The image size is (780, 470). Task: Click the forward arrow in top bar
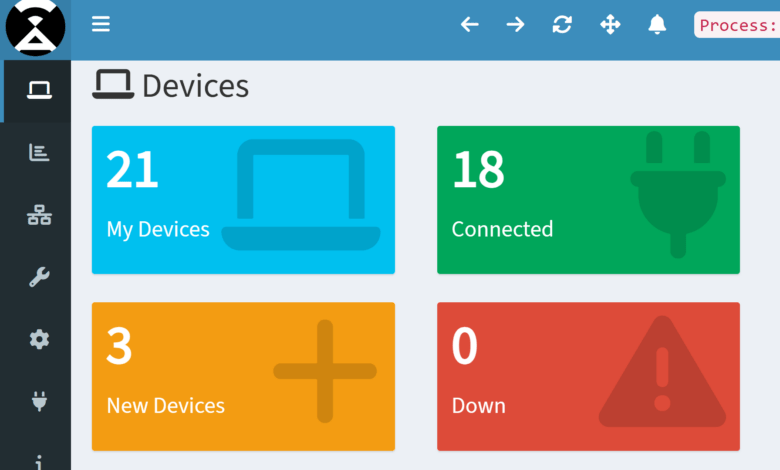[x=515, y=24]
